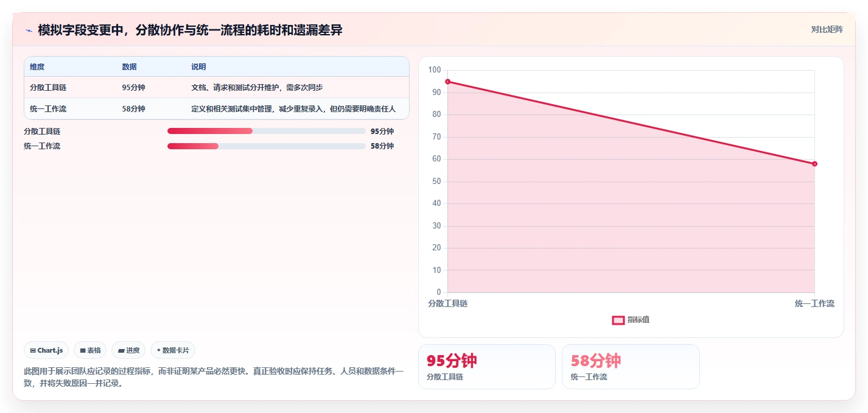Click the main title 模拟字段变更中
868x413 pixels.
coord(190,30)
